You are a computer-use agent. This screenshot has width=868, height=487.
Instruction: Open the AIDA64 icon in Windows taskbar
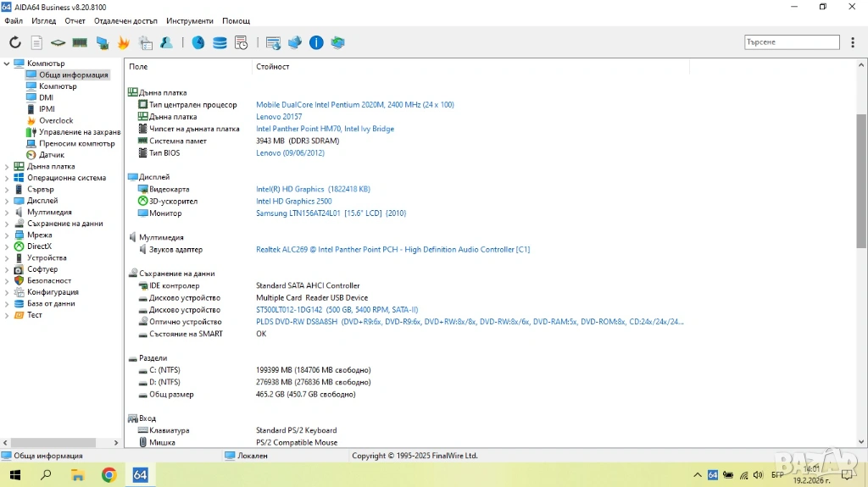click(x=141, y=475)
